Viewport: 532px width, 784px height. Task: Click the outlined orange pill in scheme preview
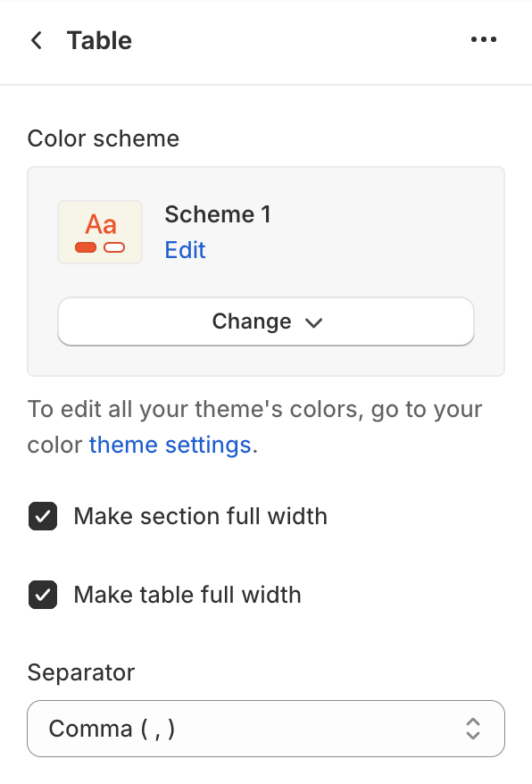(x=114, y=247)
